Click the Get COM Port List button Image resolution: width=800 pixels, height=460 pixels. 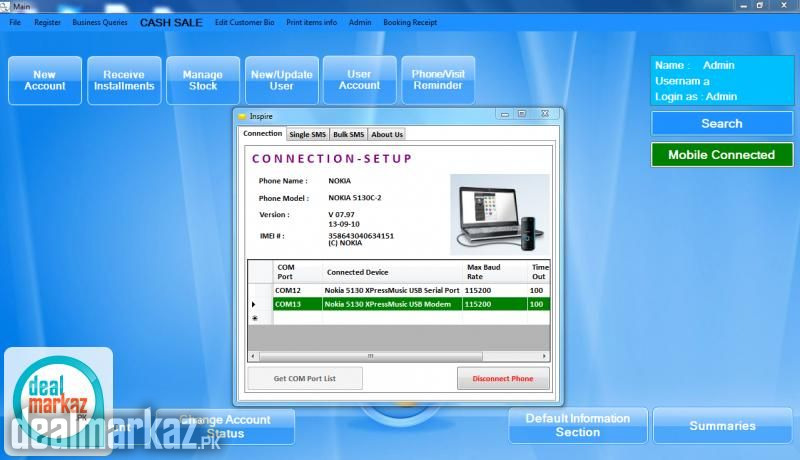pos(305,378)
